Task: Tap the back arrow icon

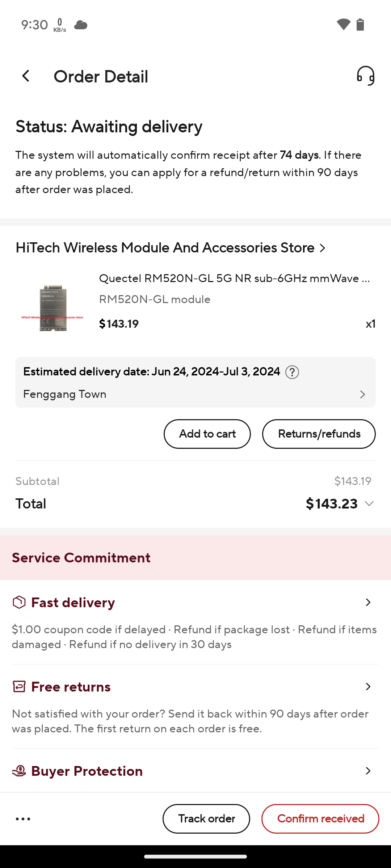Action: point(26,76)
